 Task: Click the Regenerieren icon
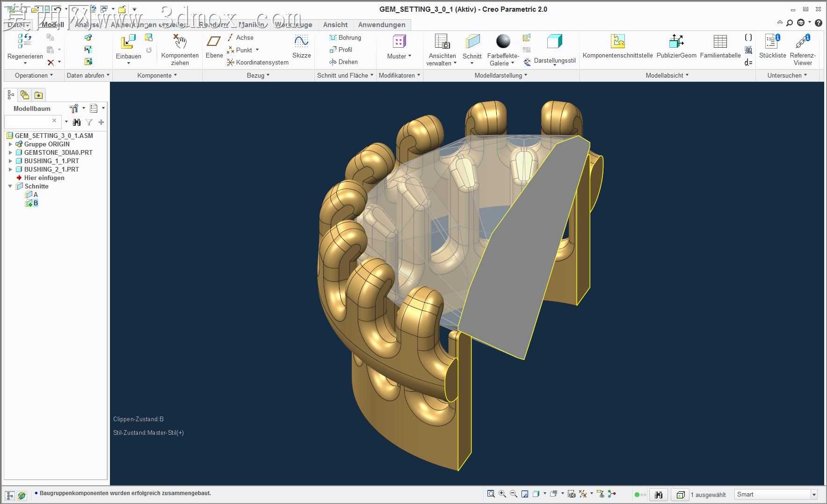pyautogui.click(x=25, y=41)
